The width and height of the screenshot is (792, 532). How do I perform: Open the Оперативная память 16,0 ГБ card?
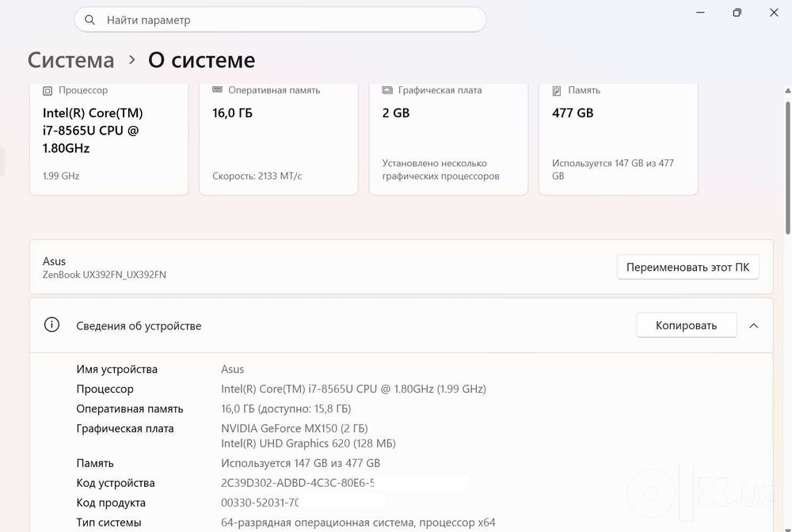tap(279, 139)
